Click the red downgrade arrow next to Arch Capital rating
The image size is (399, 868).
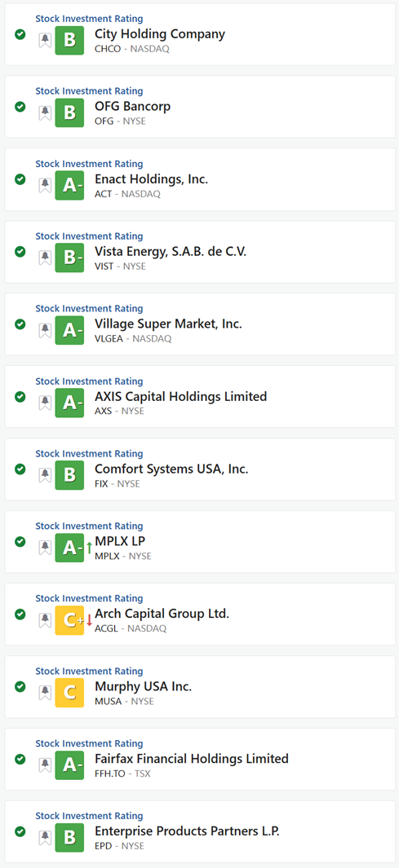(89, 620)
